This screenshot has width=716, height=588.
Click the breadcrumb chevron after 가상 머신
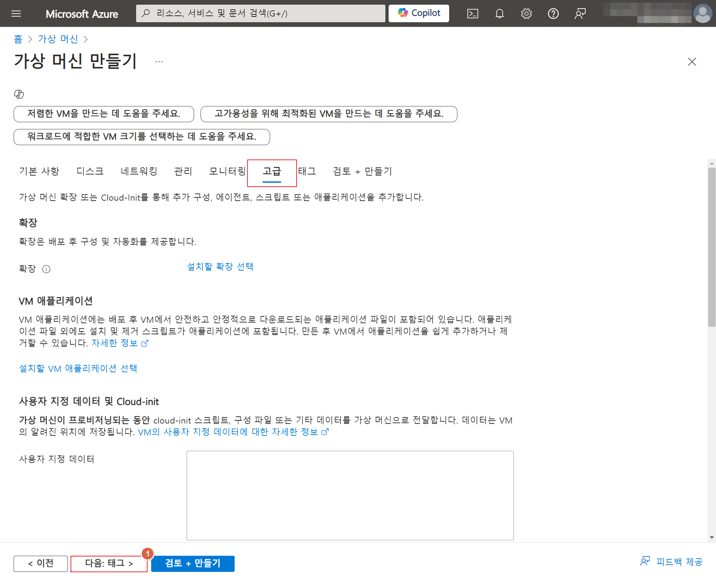coord(86,39)
